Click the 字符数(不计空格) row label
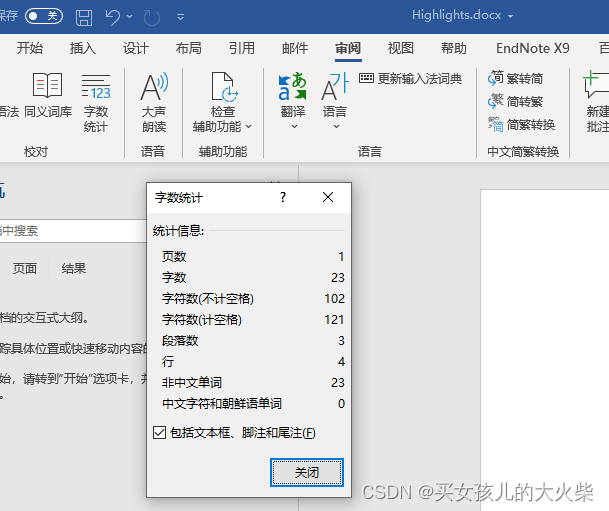 click(208, 299)
